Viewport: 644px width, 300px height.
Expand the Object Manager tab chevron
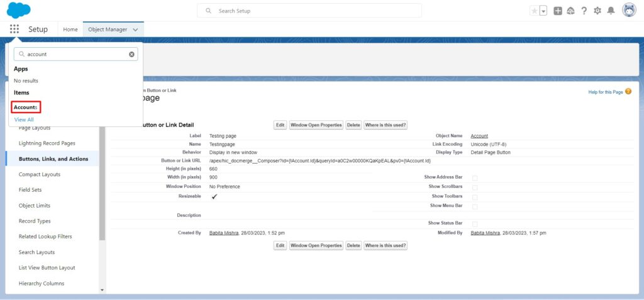point(136,30)
